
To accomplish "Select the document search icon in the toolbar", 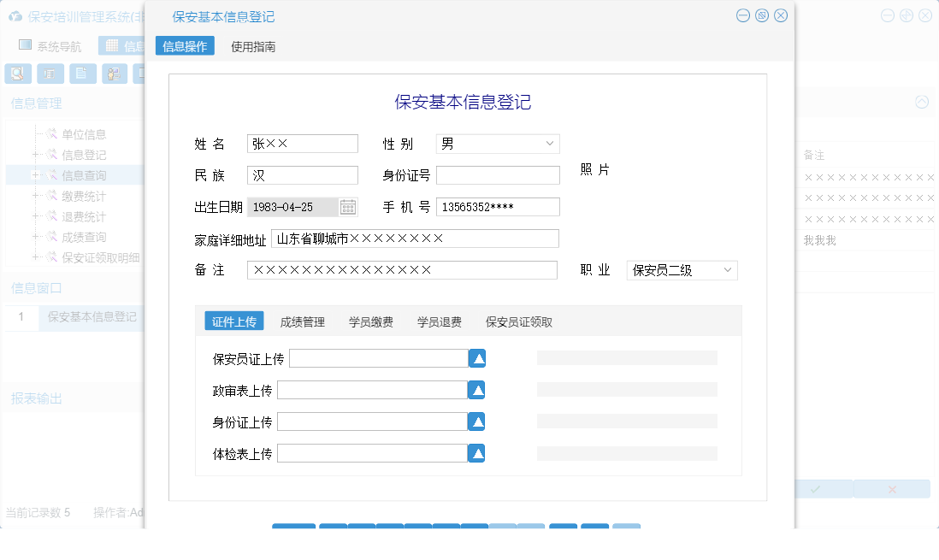I will [17, 74].
